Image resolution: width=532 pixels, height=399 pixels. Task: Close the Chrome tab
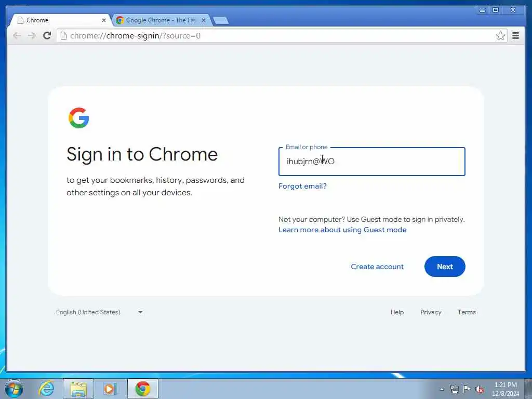tap(104, 20)
